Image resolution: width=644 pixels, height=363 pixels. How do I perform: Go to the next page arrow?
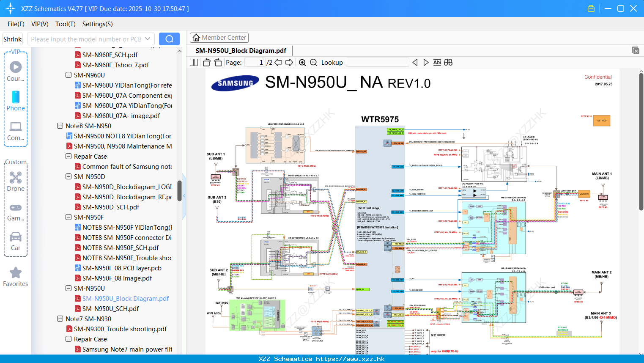tap(289, 63)
